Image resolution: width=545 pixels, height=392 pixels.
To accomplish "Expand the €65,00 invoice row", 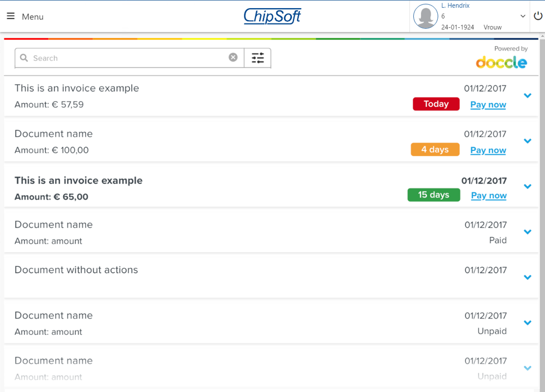I will pos(527,186).
